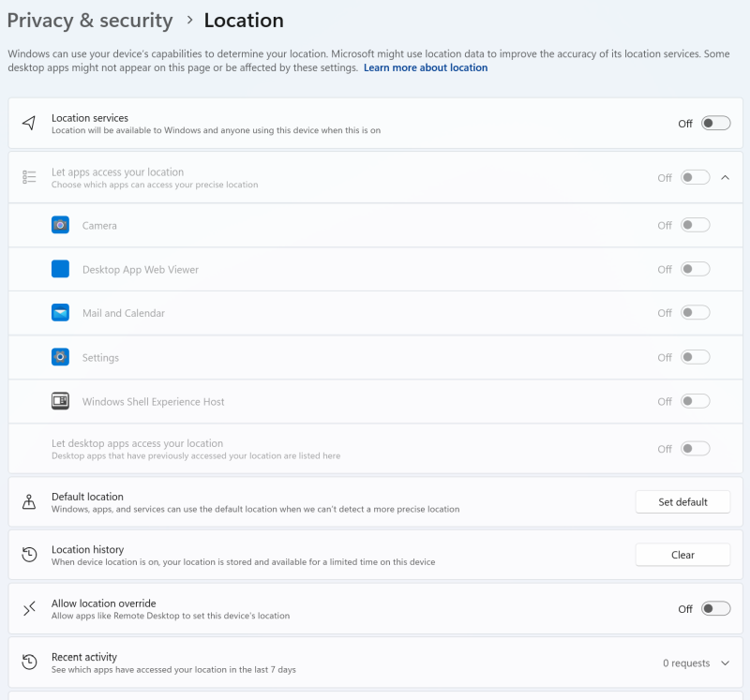Viewport: 750px width, 700px height.
Task: Go back to Privacy & security breadcrumb
Action: (90, 21)
